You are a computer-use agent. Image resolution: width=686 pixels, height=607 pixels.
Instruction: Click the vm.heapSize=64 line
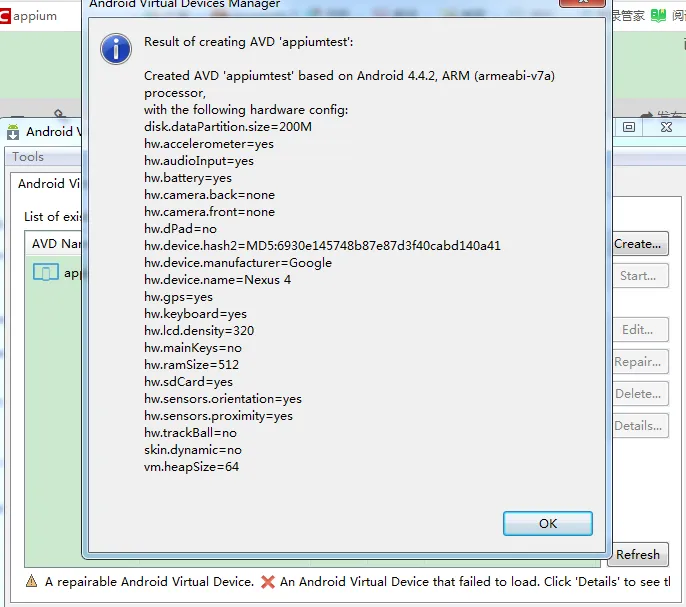pos(191,467)
